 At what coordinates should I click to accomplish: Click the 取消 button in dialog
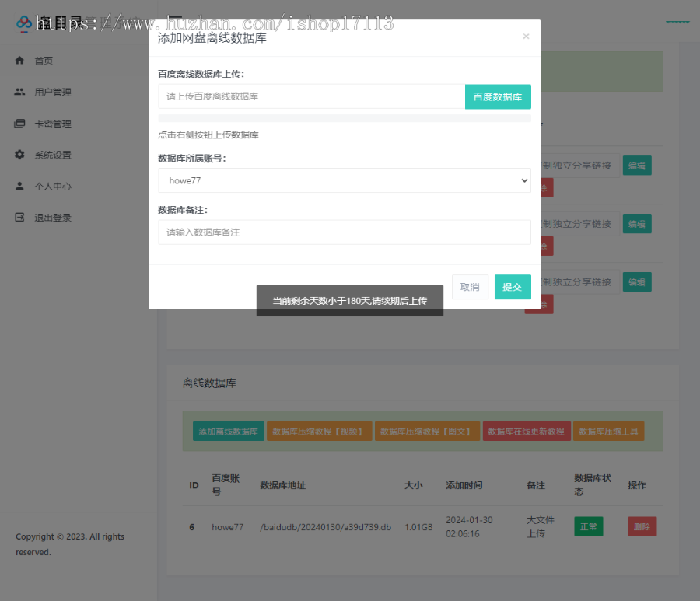pyautogui.click(x=470, y=287)
